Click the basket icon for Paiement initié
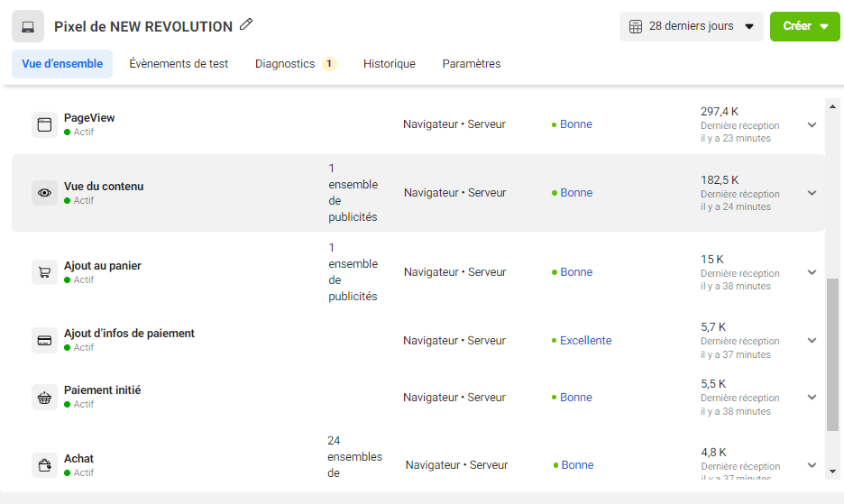 tap(45, 398)
